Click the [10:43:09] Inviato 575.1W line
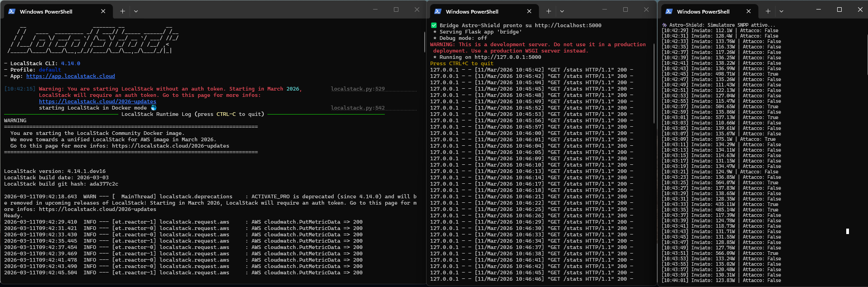This screenshot has height=287, width=868. [718, 139]
